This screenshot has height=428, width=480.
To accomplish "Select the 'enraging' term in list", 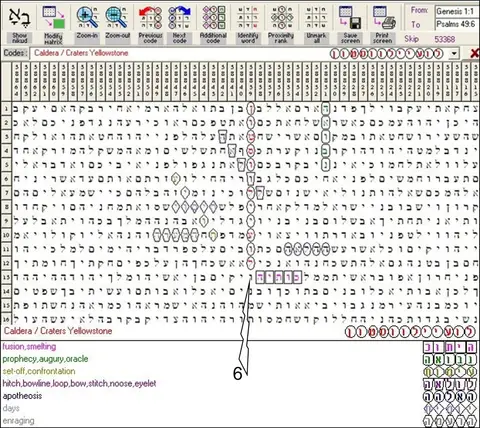I will [18, 421].
